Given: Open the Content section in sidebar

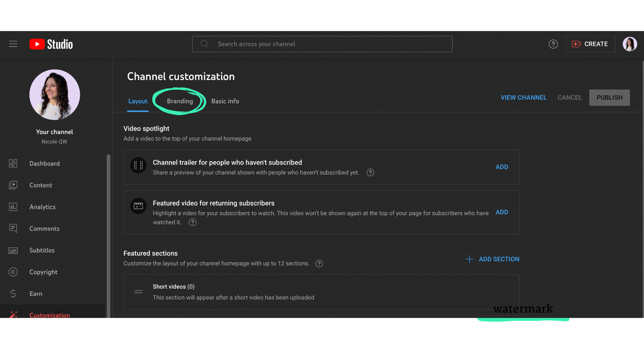Looking at the screenshot, I should [x=41, y=185].
